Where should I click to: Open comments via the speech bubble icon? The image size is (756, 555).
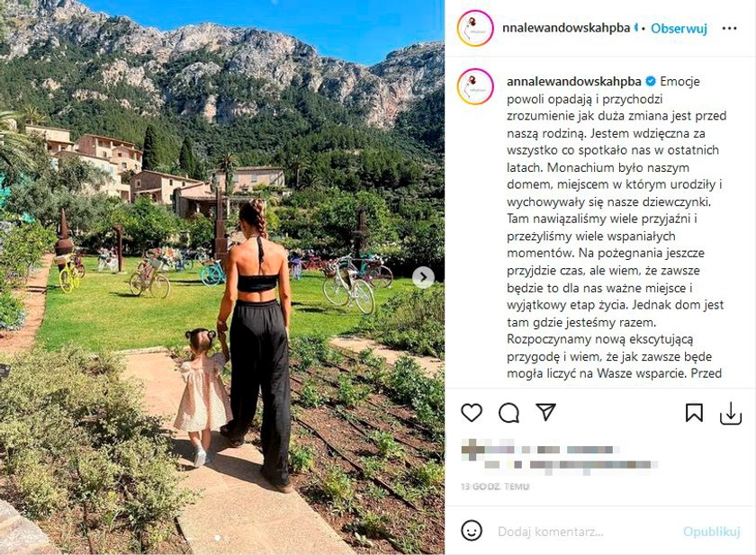[508, 413]
